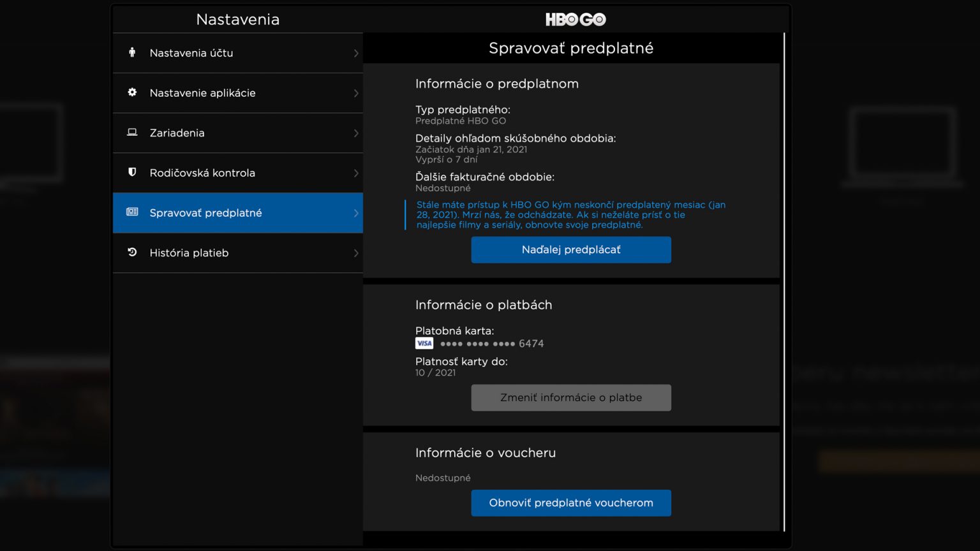Click the vertical scrollbar of subscription panel
The width and height of the screenshot is (980, 551).
(784, 282)
